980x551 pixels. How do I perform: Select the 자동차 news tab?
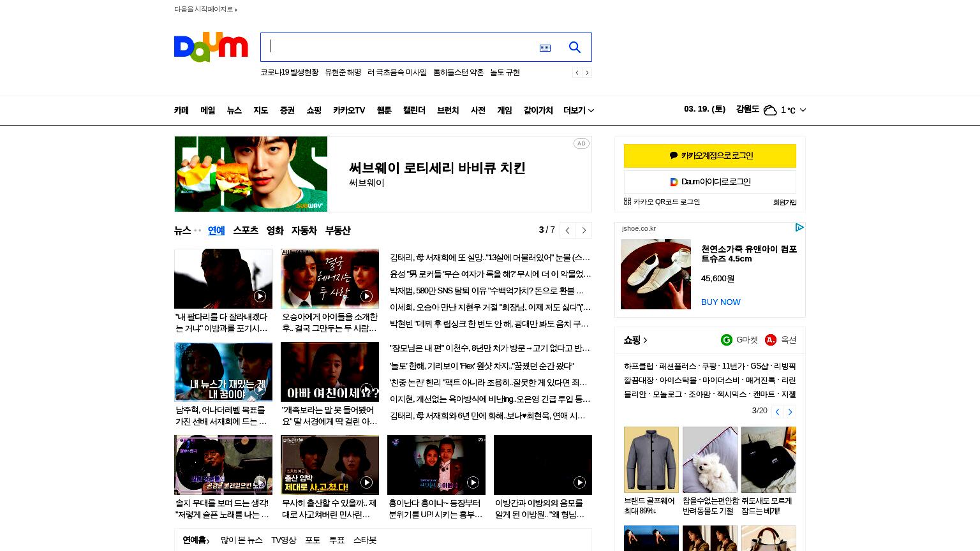point(304,230)
